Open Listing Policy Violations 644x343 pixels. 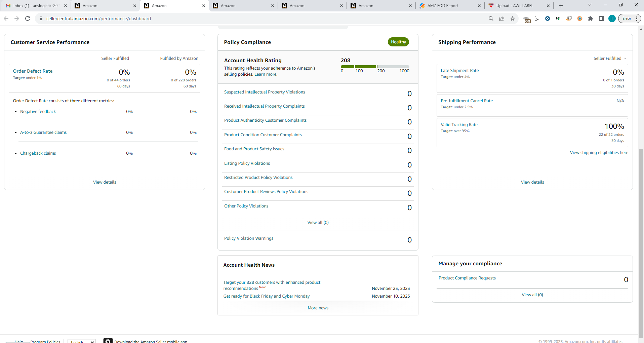click(247, 163)
